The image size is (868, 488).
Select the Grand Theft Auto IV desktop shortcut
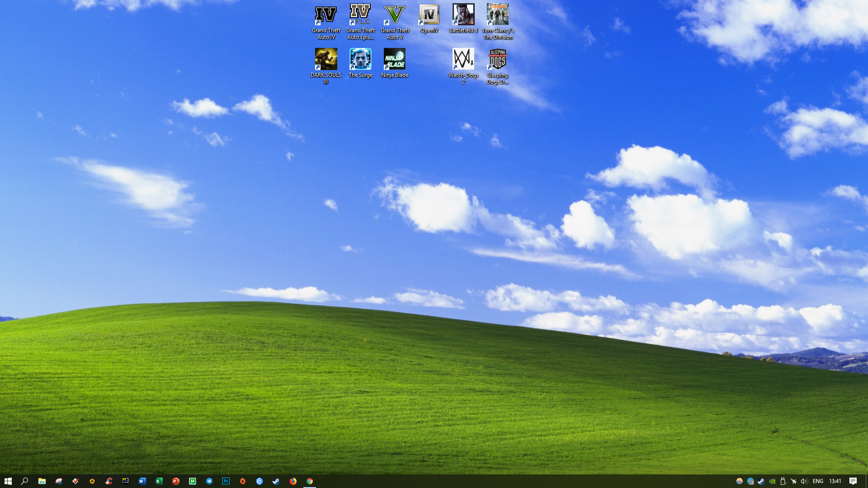coord(326,22)
